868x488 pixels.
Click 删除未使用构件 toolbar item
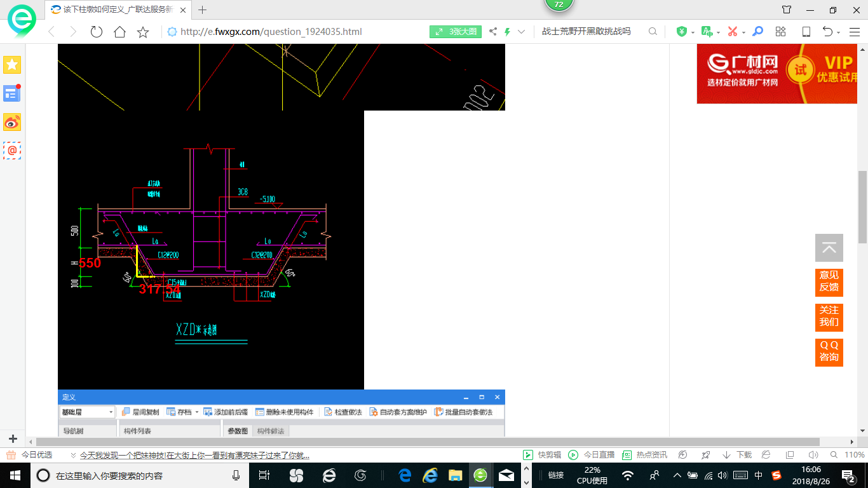(285, 412)
